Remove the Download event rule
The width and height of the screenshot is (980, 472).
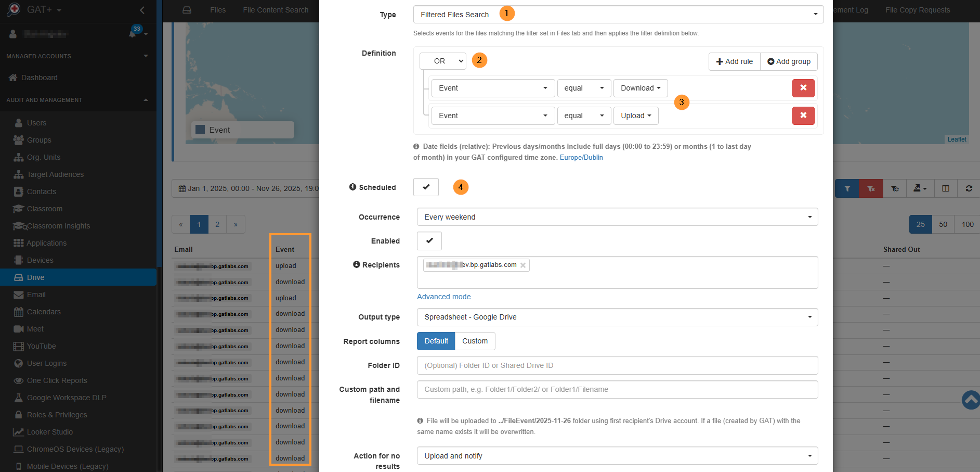[803, 88]
